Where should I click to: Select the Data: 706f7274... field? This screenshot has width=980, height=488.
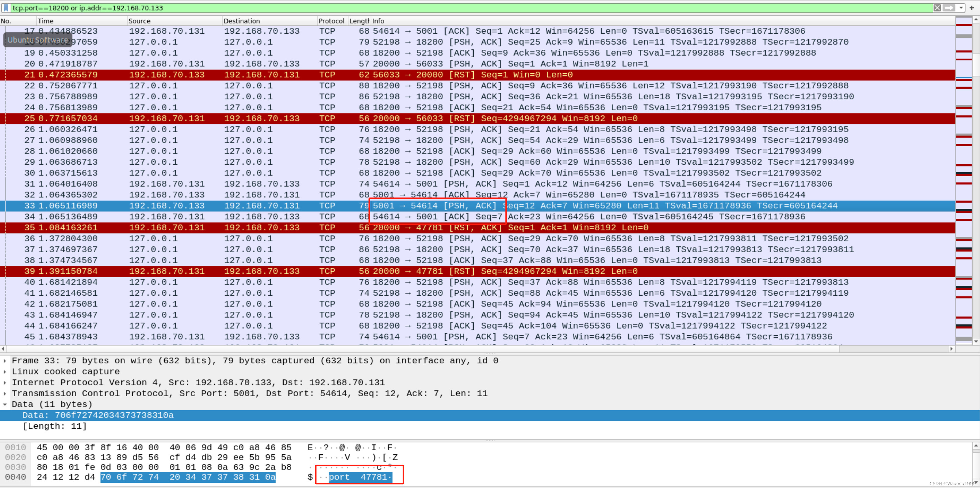pyautogui.click(x=490, y=415)
